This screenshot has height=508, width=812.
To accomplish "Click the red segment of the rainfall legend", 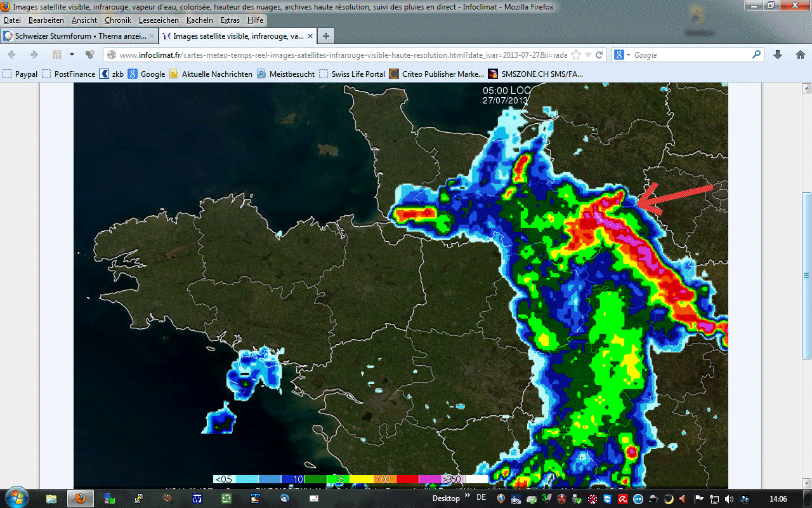I will tap(407, 479).
